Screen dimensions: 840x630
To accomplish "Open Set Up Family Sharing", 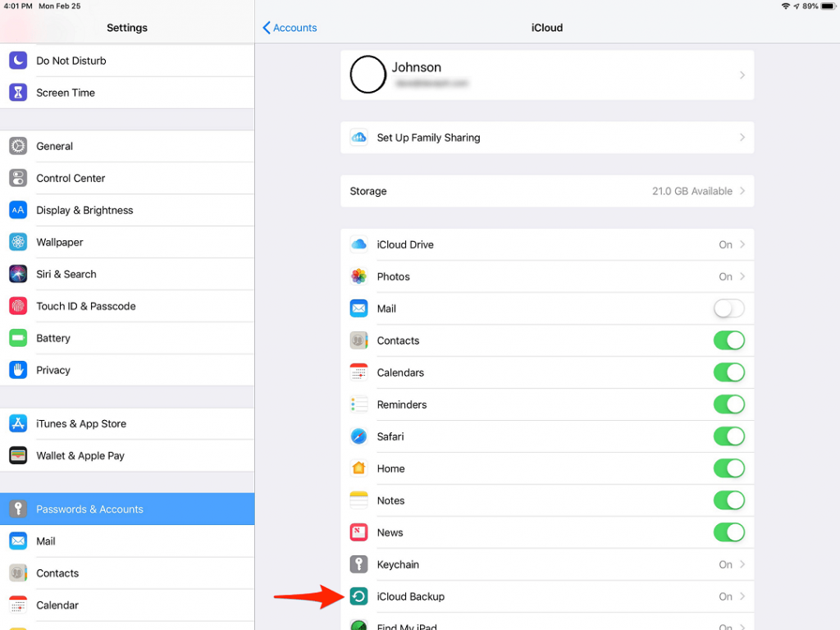I will coord(547,138).
